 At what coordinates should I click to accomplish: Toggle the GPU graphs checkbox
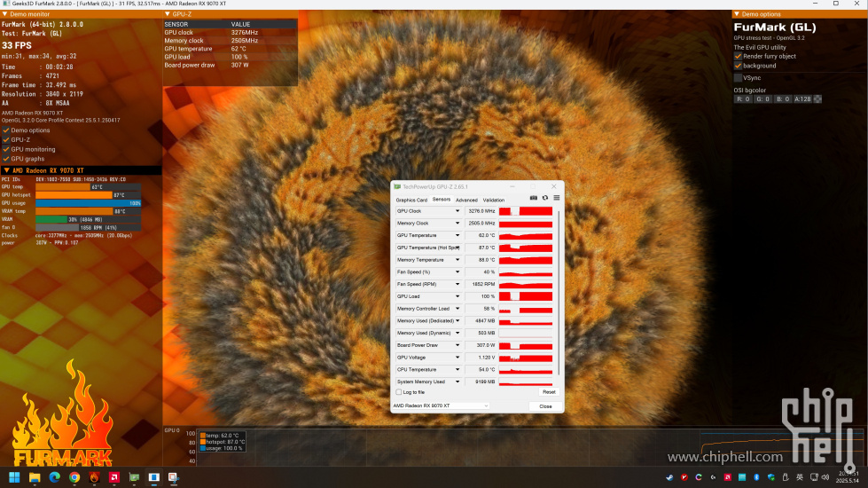[x=6, y=159]
